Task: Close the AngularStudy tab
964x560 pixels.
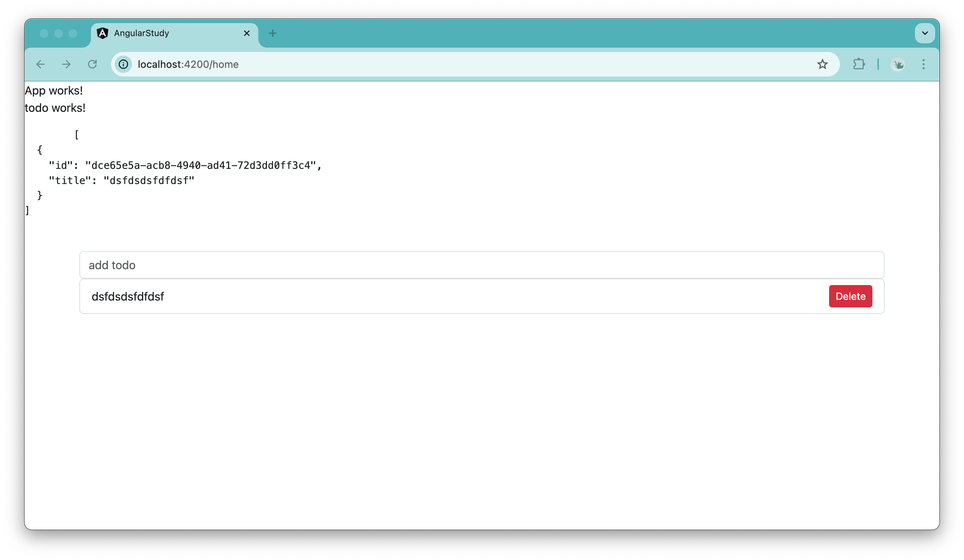Action: [246, 33]
